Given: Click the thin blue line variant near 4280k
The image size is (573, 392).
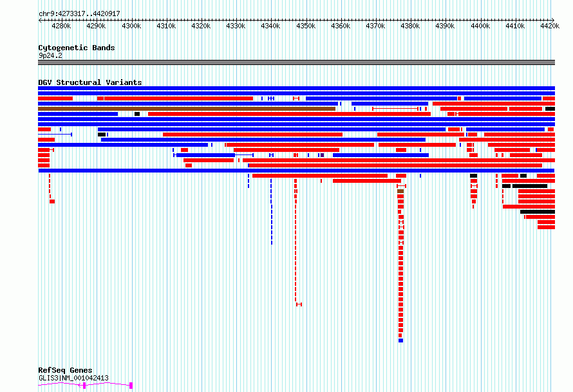Looking at the screenshot, I should (55, 135).
